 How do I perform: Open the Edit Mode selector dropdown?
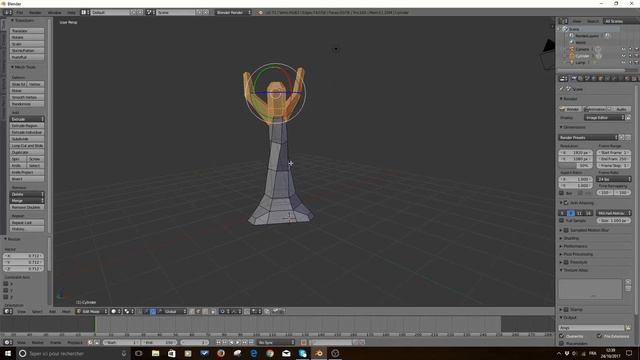(x=92, y=311)
